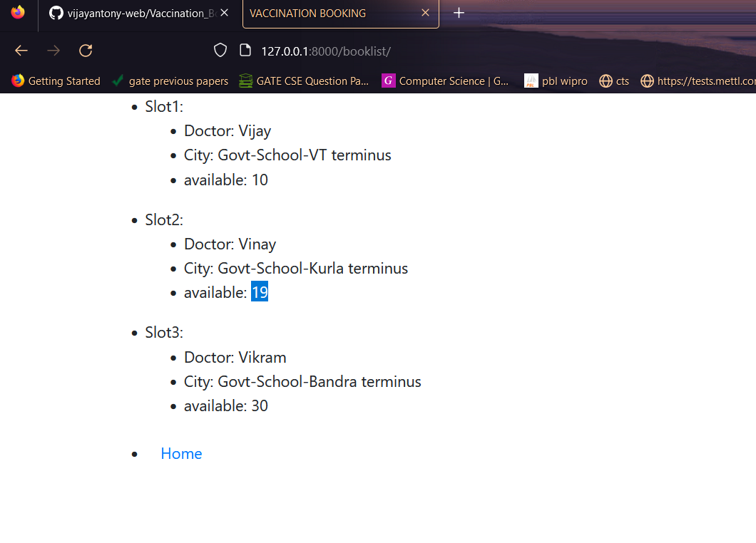756x543 pixels.
Task: Click the highlighted availability number 19
Action: (260, 291)
